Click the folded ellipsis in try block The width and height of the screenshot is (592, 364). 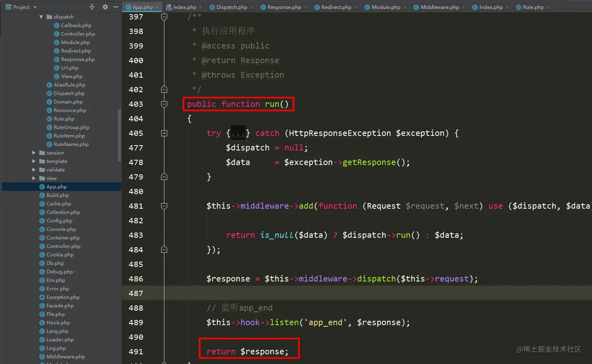pyautogui.click(x=238, y=133)
